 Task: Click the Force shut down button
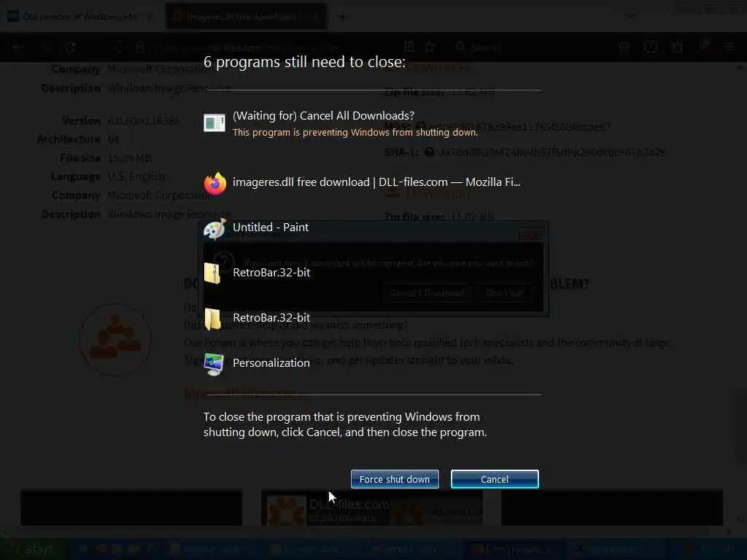(x=395, y=479)
